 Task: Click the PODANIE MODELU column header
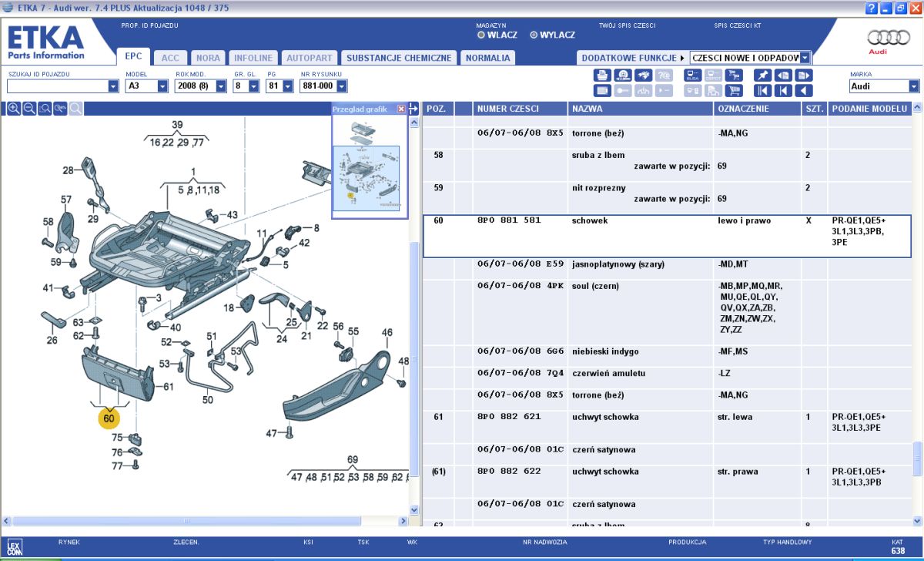point(869,109)
